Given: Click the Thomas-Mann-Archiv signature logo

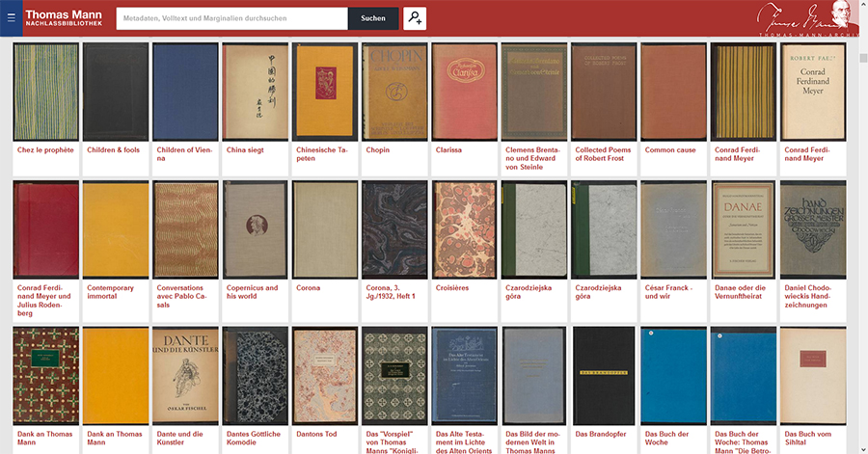Looking at the screenshot, I should coord(807,19).
